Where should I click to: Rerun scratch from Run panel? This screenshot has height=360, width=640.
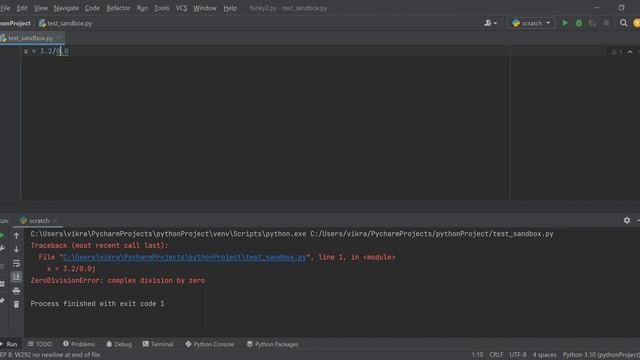click(x=2, y=236)
